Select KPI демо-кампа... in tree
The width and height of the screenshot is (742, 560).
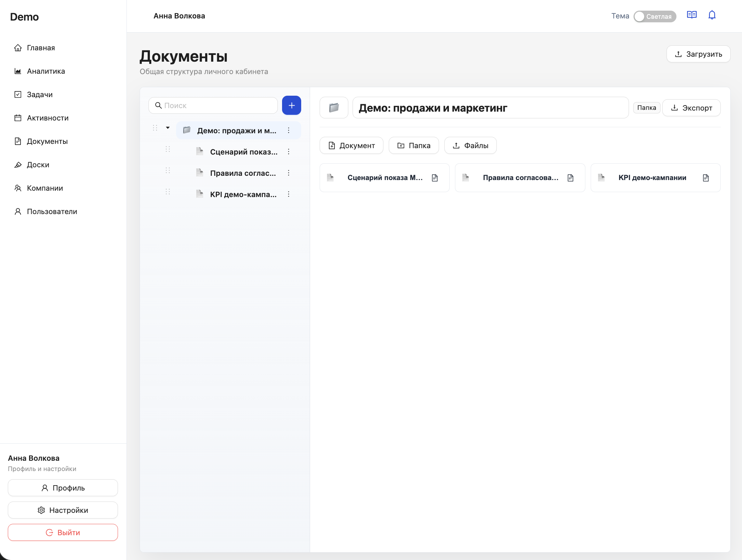click(x=243, y=194)
